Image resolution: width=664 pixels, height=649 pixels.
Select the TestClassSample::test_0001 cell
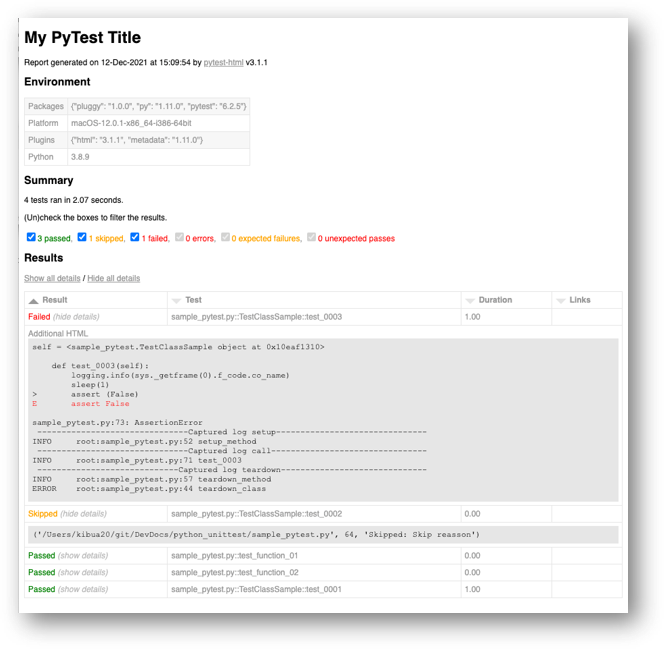314,589
